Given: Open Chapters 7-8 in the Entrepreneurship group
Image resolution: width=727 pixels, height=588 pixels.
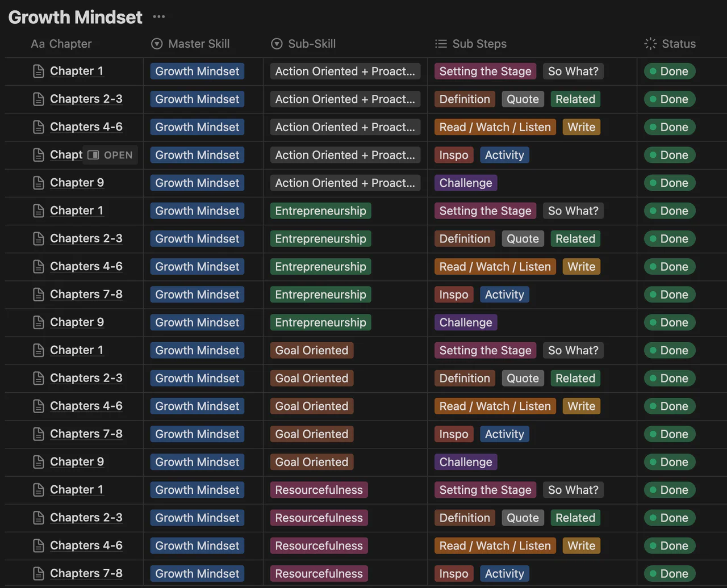Looking at the screenshot, I should pyautogui.click(x=86, y=294).
